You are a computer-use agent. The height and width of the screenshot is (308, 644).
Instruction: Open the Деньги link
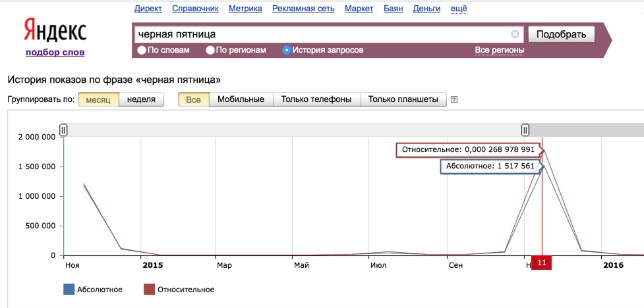click(426, 9)
